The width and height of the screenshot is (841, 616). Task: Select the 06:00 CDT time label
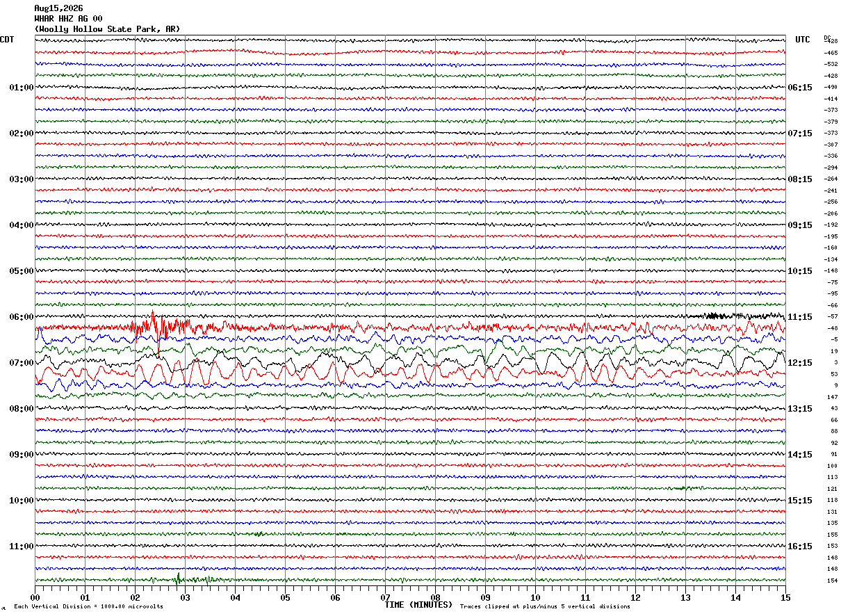coord(21,317)
